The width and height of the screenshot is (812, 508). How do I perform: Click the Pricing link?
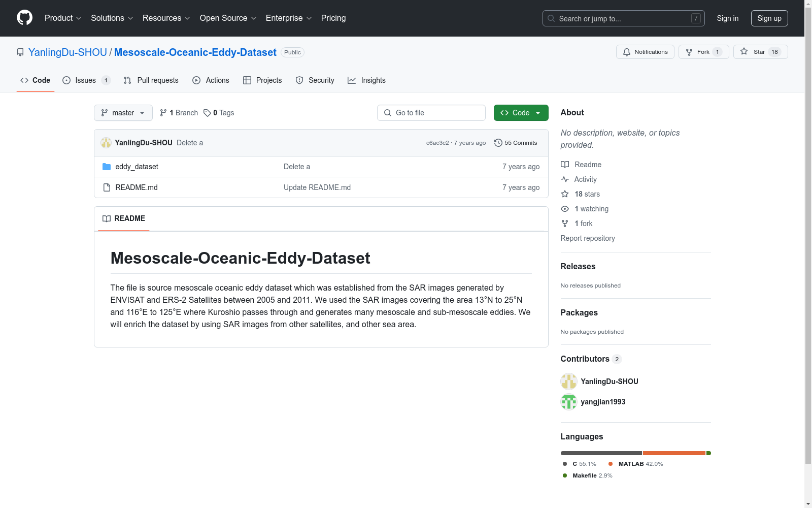333,18
